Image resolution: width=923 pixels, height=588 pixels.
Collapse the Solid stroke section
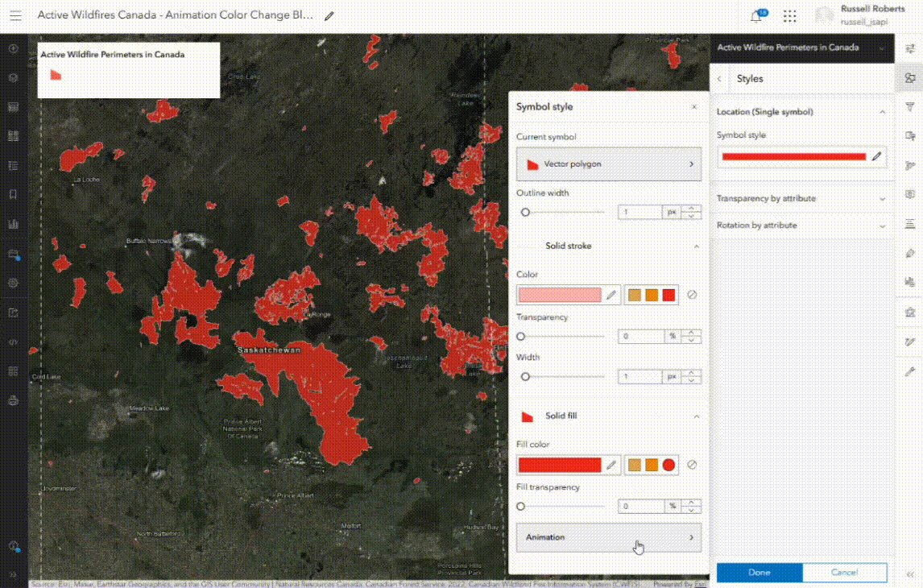(x=697, y=246)
